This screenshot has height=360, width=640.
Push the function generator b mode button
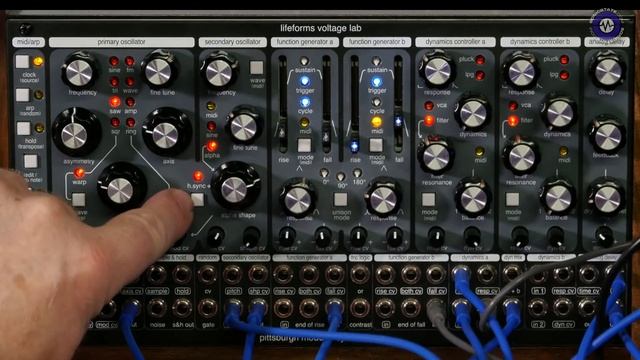tap(376, 145)
